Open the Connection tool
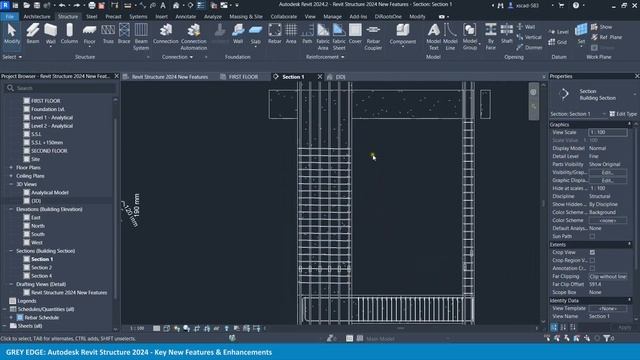640x360 pixels. pos(166,34)
